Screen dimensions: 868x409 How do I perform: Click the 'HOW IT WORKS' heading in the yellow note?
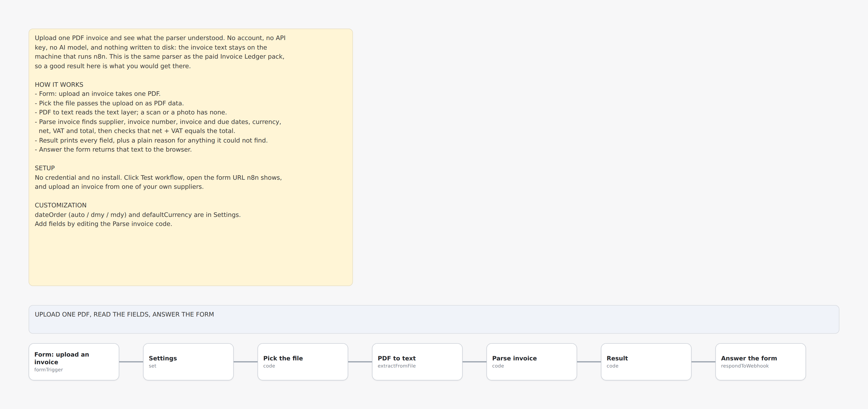click(x=59, y=85)
